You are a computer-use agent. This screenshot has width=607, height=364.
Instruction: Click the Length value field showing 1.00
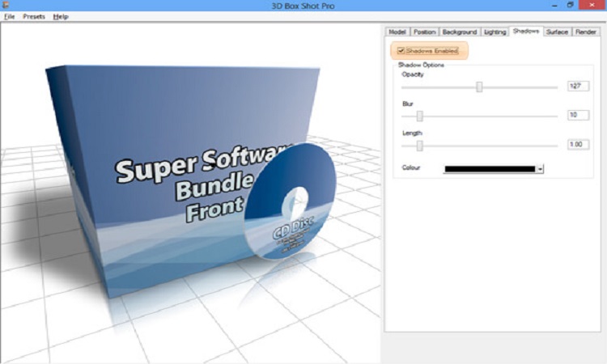(x=579, y=144)
